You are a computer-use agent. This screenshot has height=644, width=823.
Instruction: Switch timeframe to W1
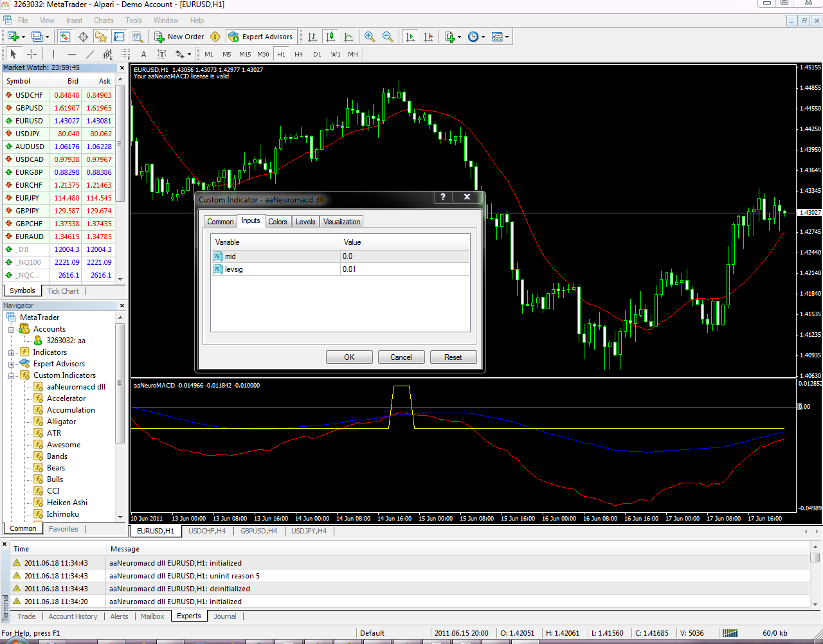(336, 54)
